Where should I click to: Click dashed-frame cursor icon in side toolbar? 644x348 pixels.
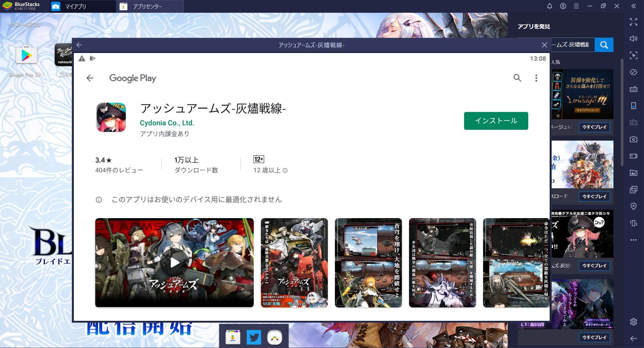coord(634,55)
